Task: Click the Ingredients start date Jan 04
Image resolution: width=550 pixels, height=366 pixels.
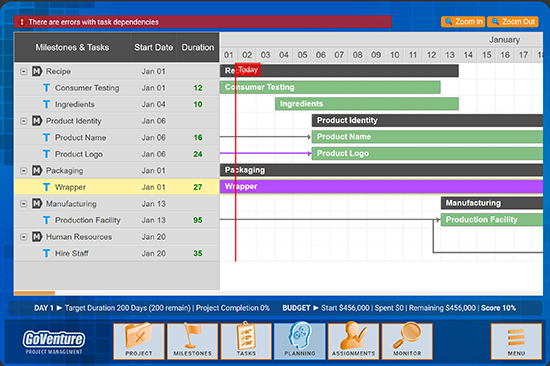Action: click(154, 104)
